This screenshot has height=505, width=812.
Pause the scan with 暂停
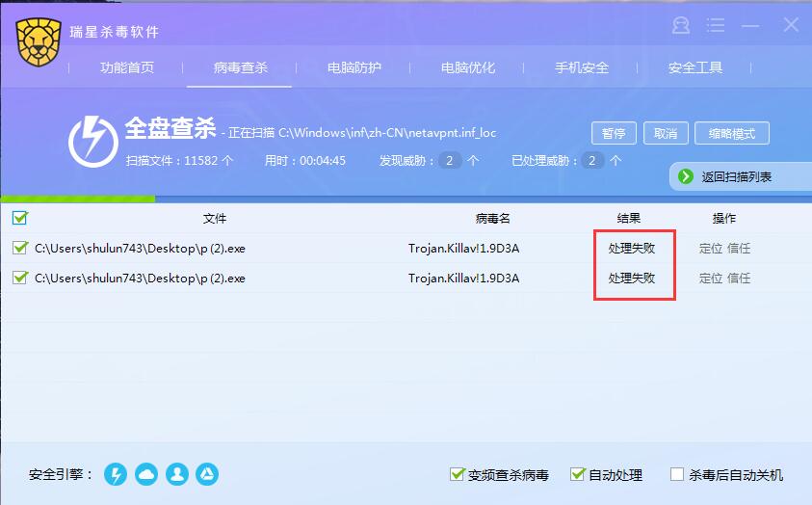(614, 134)
